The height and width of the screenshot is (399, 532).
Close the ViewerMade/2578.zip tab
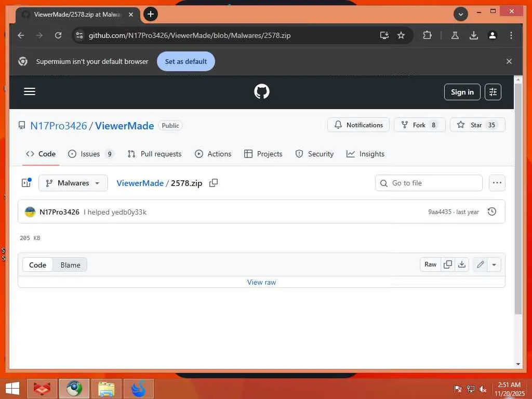pos(130,15)
